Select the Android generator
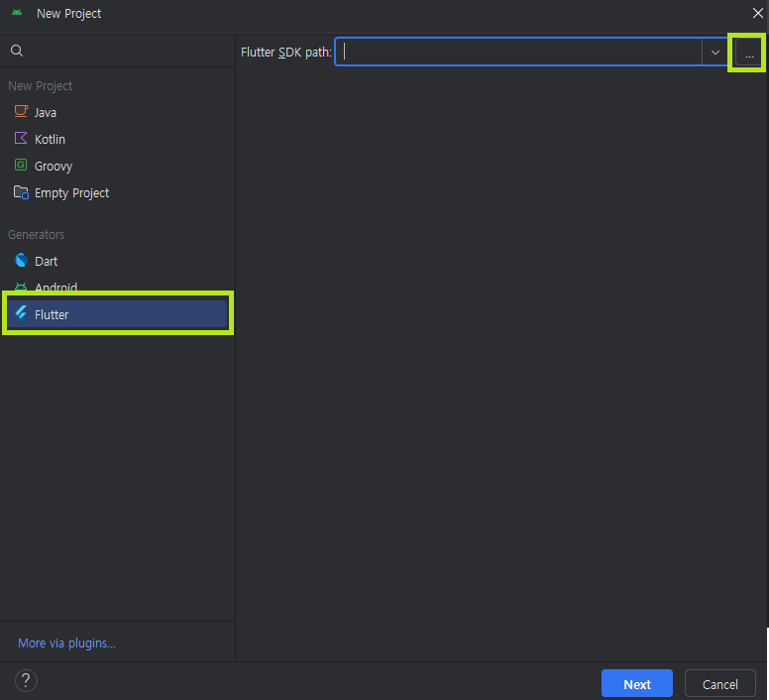 click(117, 287)
